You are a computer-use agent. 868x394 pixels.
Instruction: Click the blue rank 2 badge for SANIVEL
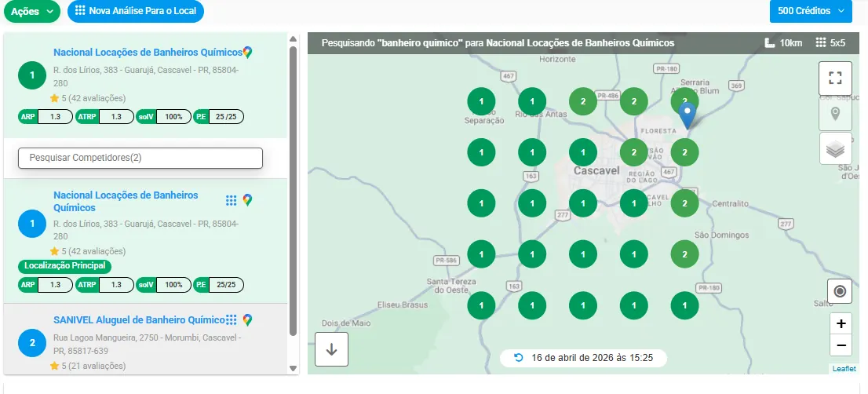32,343
